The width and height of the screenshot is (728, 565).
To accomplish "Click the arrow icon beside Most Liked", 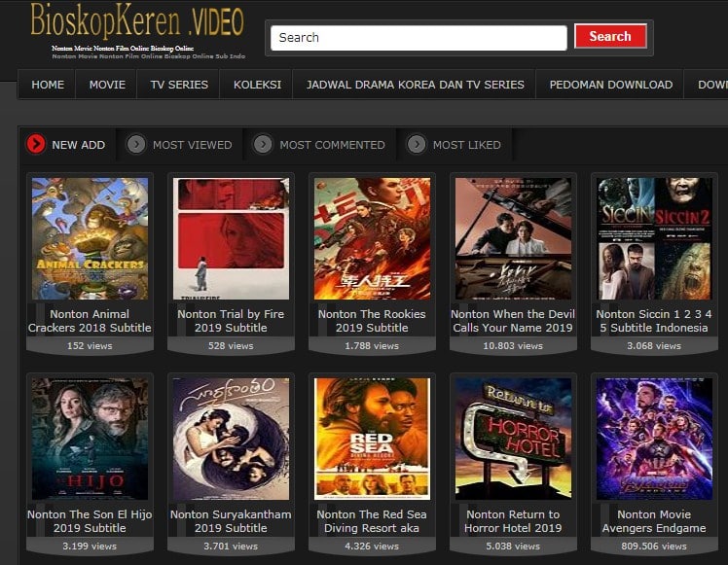I will tap(417, 145).
